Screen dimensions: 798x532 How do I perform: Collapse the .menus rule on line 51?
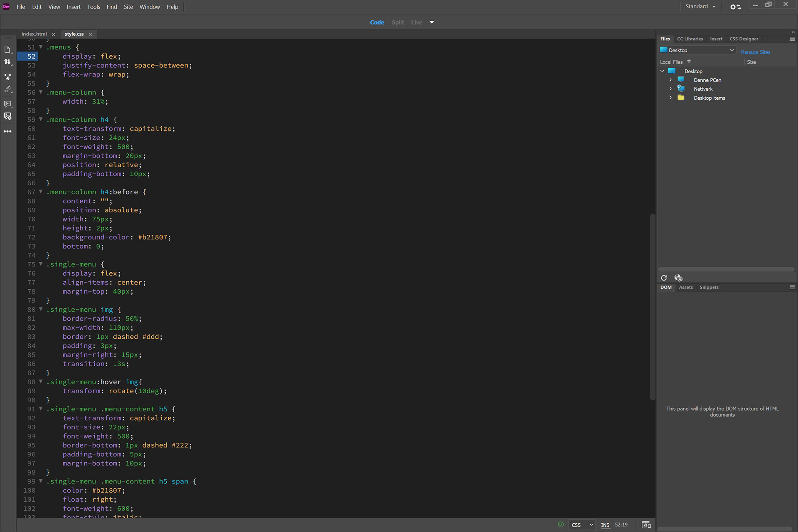coord(41,47)
